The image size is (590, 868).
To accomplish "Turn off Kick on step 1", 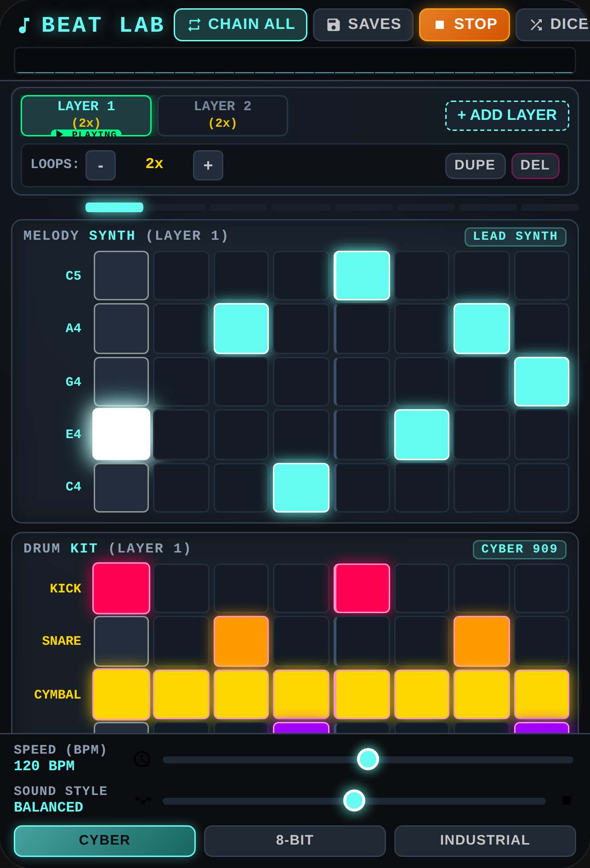I will pyautogui.click(x=121, y=588).
